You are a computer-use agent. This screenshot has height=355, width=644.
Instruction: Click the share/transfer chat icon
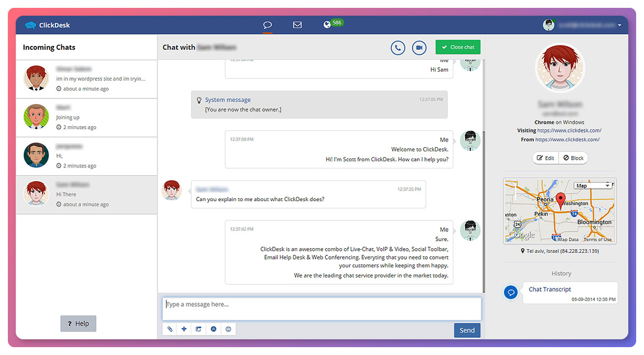click(x=199, y=329)
